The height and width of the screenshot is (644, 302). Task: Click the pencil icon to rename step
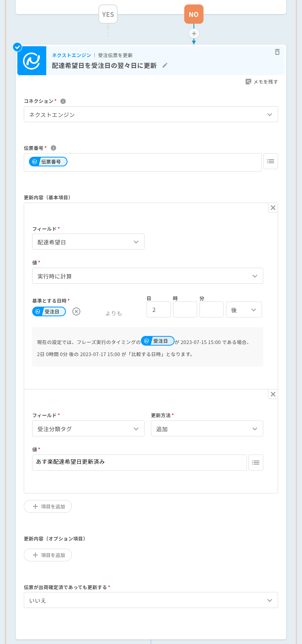[x=165, y=65]
